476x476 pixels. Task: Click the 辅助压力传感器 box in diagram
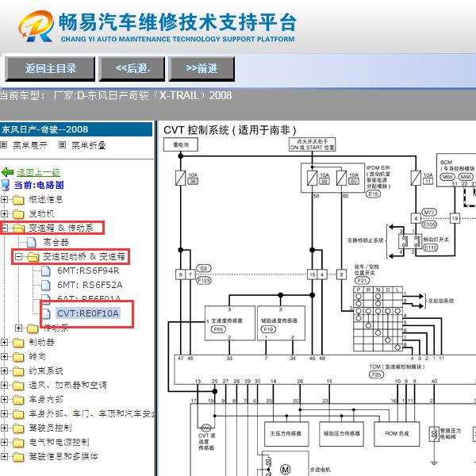click(x=341, y=434)
